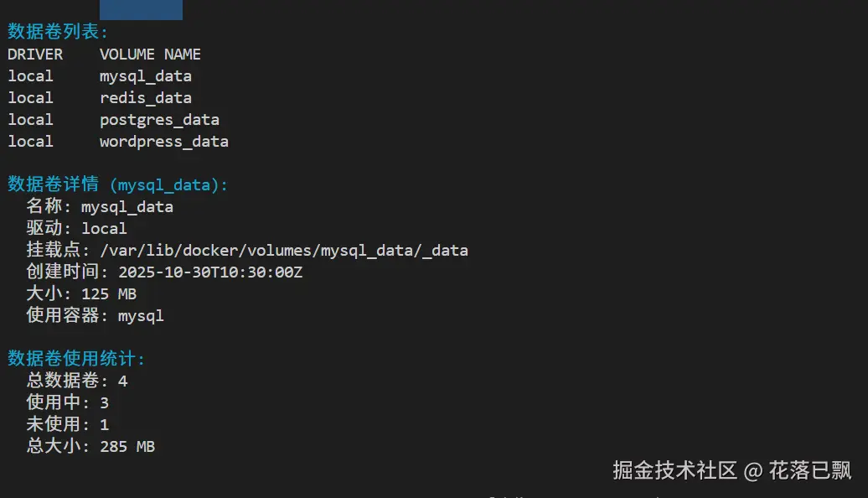The width and height of the screenshot is (868, 498).
Task: Click the 驱动: local detail line
Action: pos(77,229)
